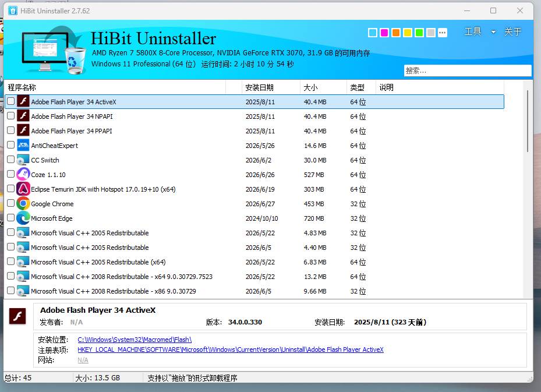Check the Adobe Flash Player 34 NPAPI checkbox

point(10,115)
